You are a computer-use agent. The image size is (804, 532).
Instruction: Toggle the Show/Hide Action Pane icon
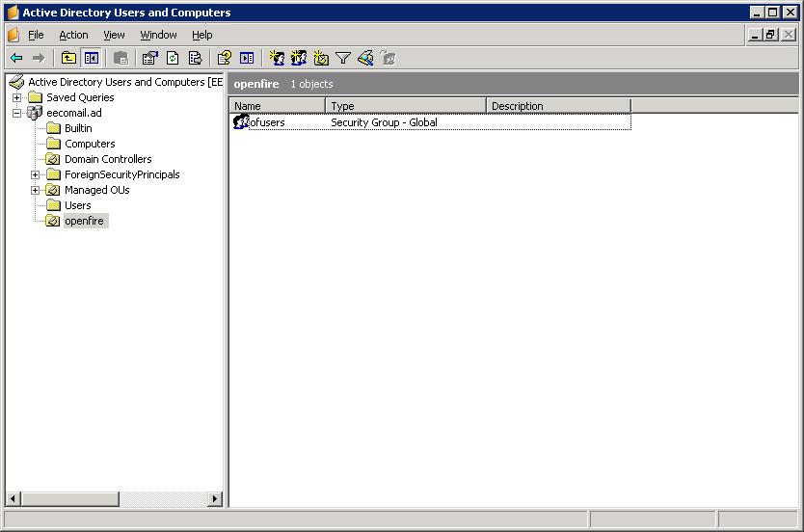click(247, 58)
